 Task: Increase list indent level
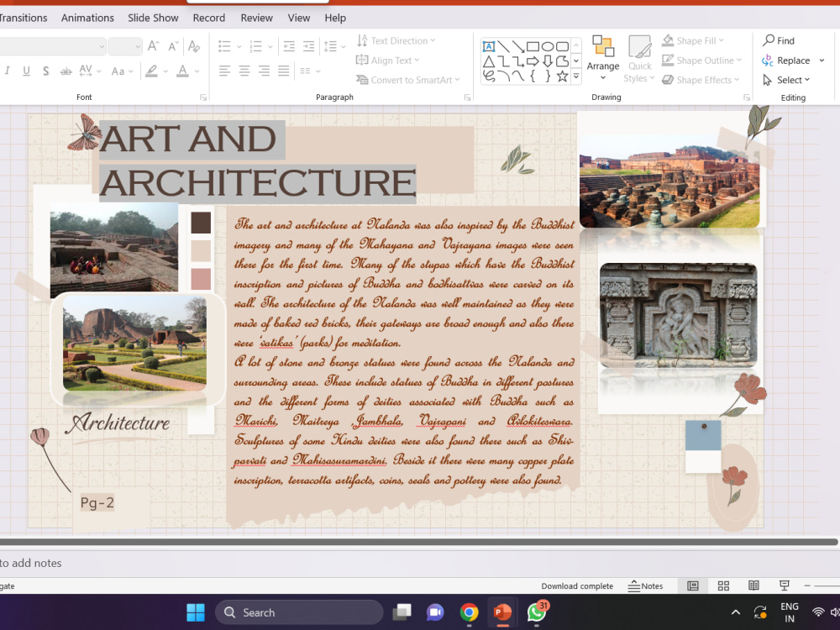coord(309,46)
